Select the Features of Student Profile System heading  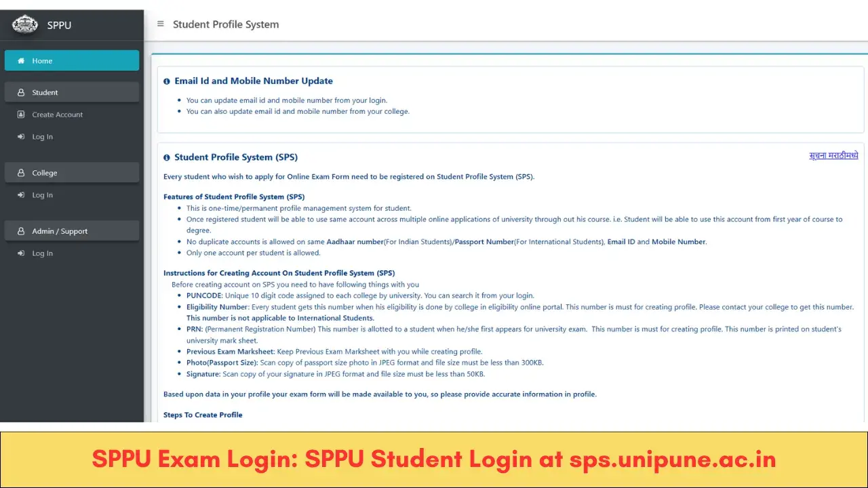[234, 197]
